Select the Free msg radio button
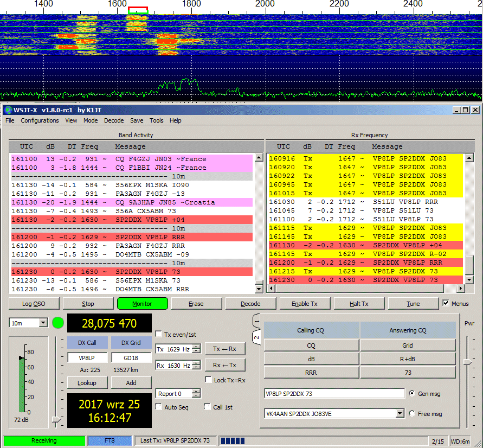Screen dimensions: 483x448 coord(412,413)
